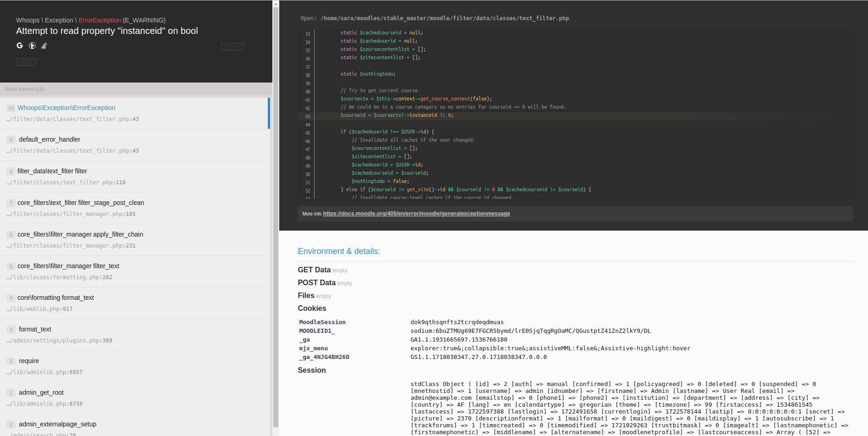Click code line 41 get_course_context
The height and width of the screenshot is (436, 868).
(x=416, y=99)
